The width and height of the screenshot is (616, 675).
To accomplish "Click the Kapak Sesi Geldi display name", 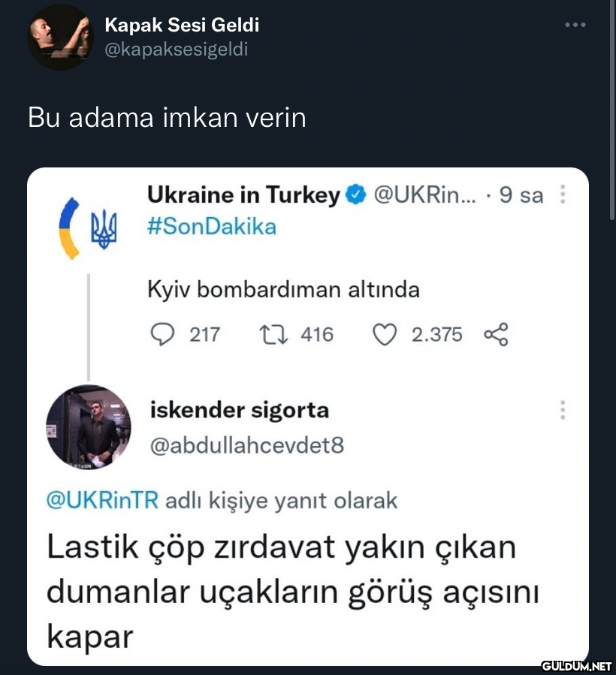I will tap(182, 25).
